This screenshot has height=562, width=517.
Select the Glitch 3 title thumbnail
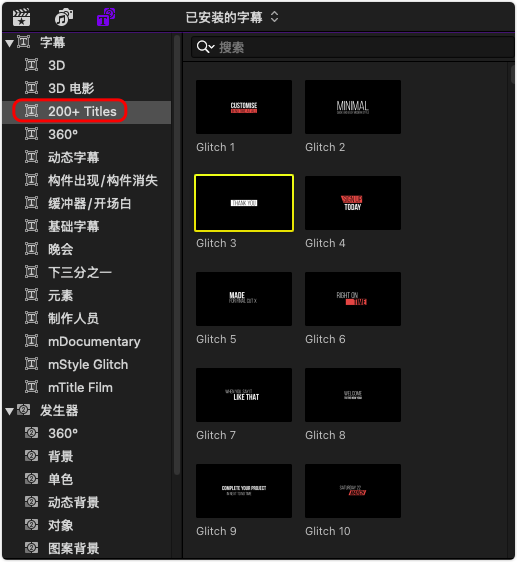244,203
